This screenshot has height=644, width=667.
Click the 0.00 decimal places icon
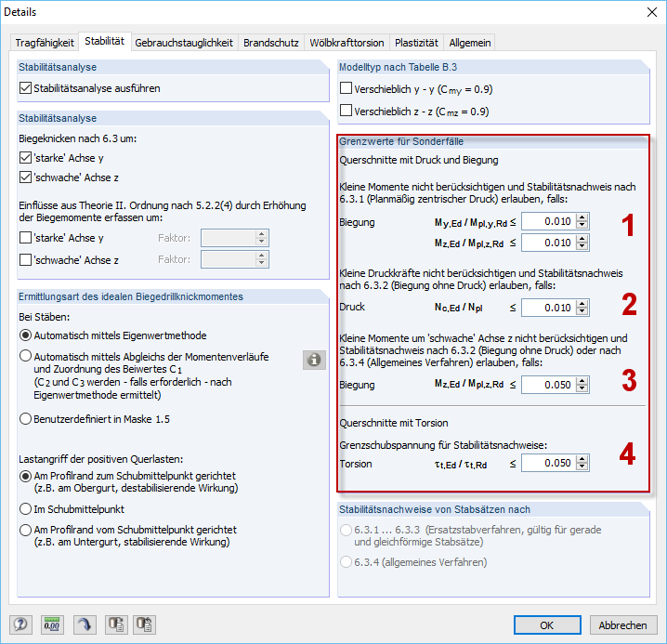[x=52, y=624]
